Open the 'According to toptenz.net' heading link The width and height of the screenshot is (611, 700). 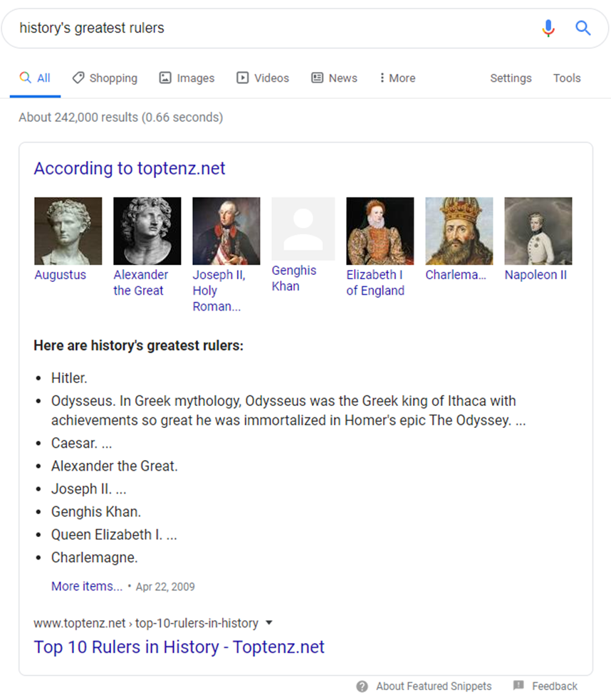point(130,168)
